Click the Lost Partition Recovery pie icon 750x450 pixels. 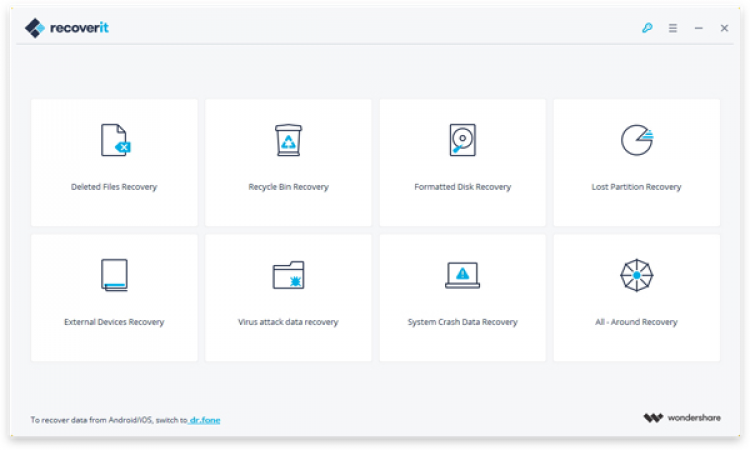click(637, 140)
